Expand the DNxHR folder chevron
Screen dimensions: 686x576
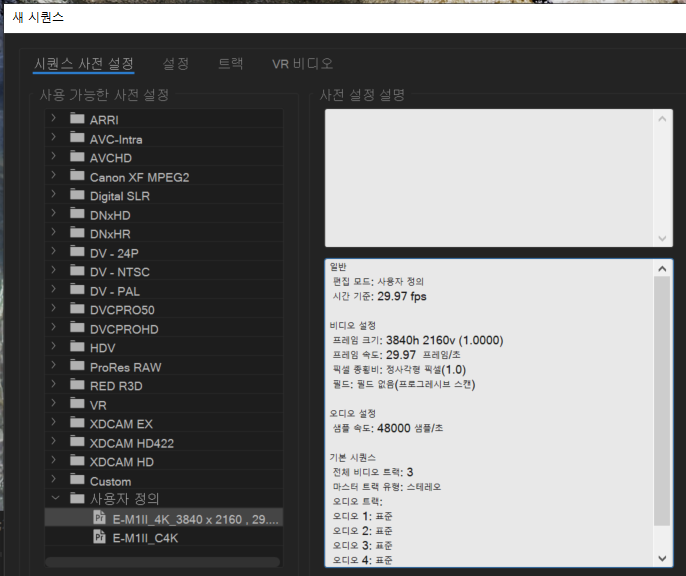tap(53, 232)
